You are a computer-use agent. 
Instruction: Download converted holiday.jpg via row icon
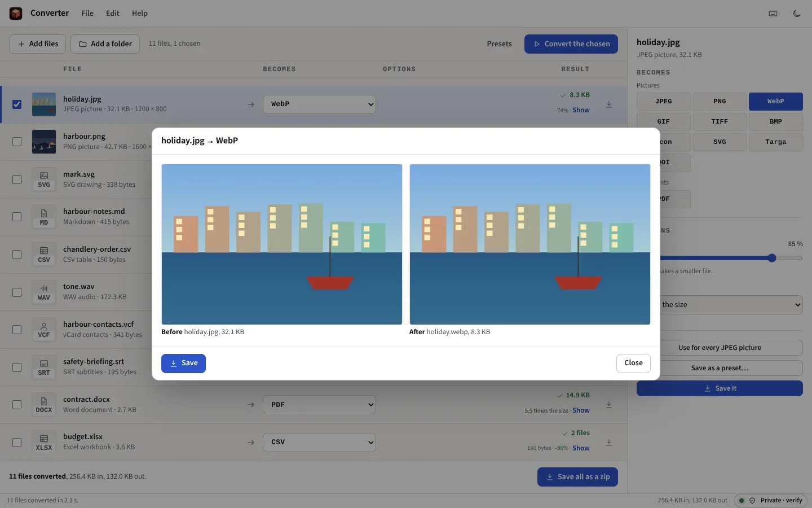pos(609,104)
